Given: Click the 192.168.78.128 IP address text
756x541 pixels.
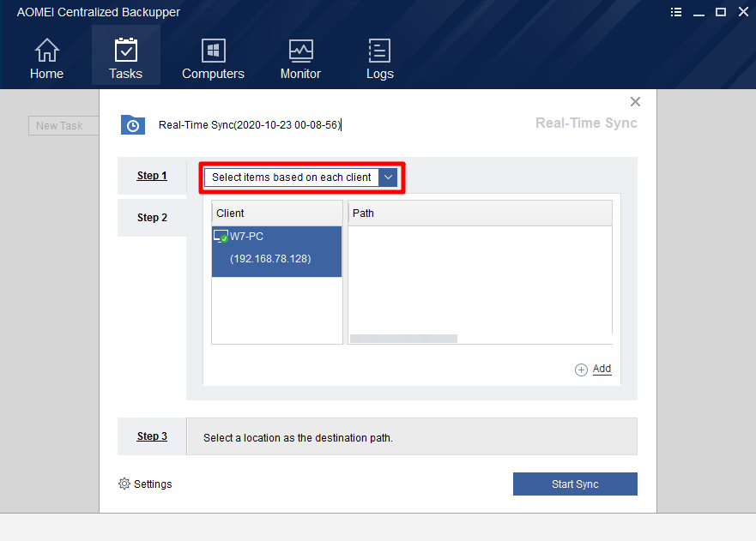Looking at the screenshot, I should 270,259.
